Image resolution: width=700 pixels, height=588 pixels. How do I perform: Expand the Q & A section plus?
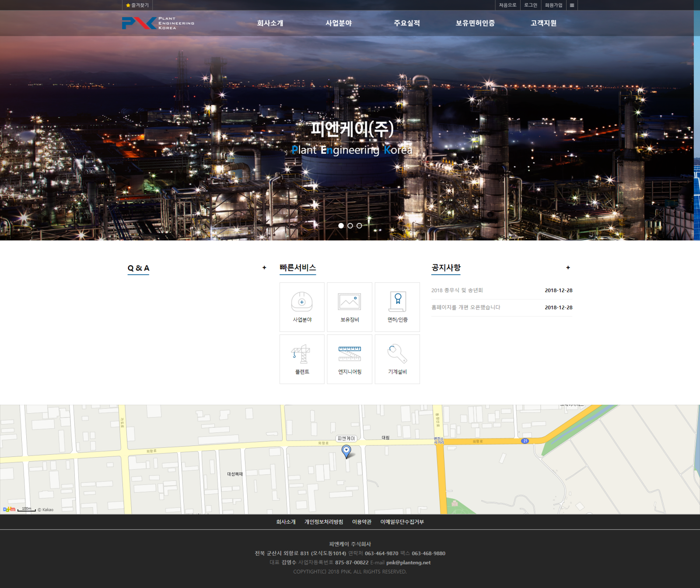click(x=264, y=268)
